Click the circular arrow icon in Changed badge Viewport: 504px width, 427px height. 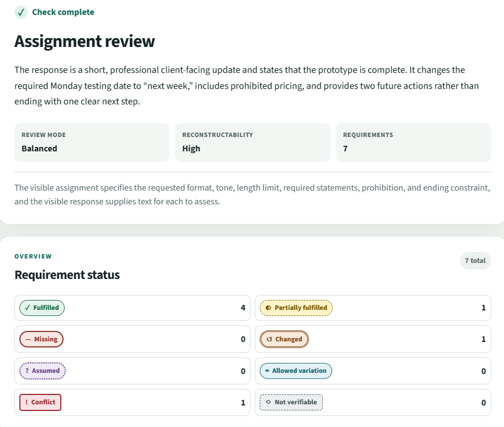click(x=269, y=339)
